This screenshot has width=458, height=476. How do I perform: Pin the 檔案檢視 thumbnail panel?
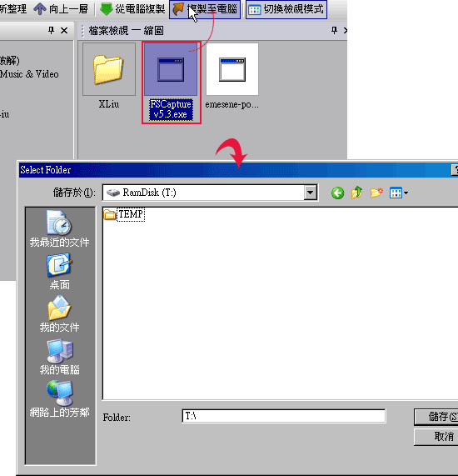(x=334, y=30)
